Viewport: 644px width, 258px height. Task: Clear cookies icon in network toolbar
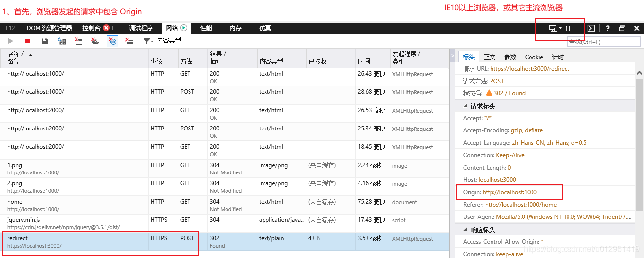point(95,41)
